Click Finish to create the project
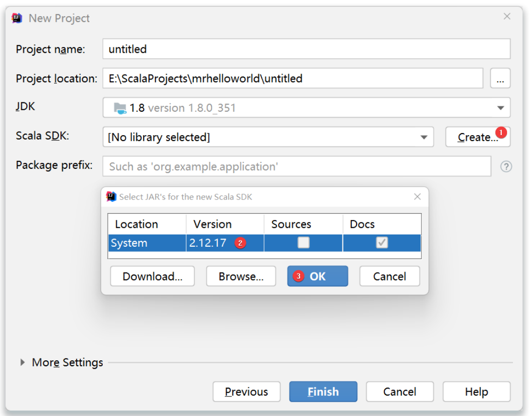Image resolution: width=532 pixels, height=416 pixels. (323, 392)
